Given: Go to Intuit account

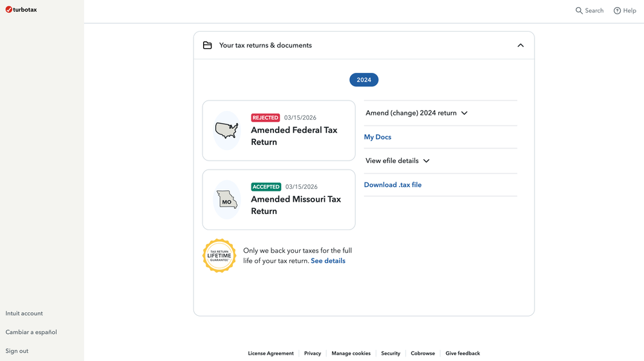Looking at the screenshot, I should click(24, 313).
